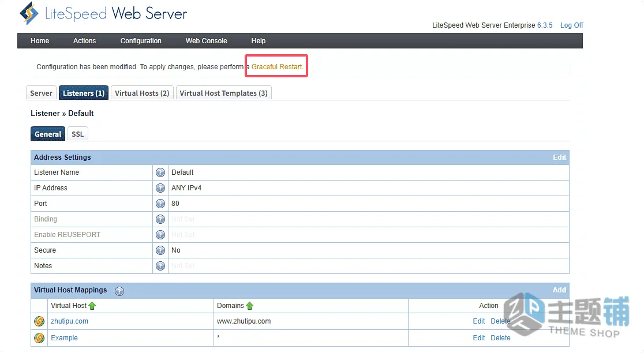Open the Home menu

(x=40, y=41)
